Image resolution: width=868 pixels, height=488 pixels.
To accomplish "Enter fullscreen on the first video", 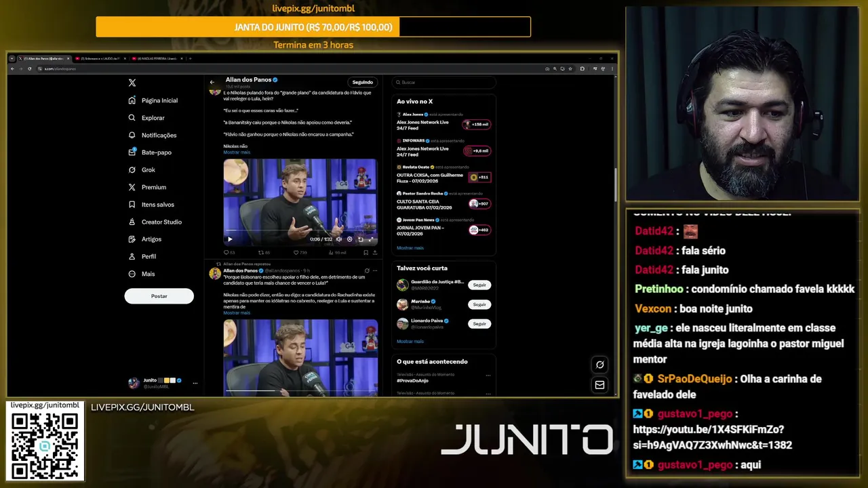I will (x=371, y=239).
